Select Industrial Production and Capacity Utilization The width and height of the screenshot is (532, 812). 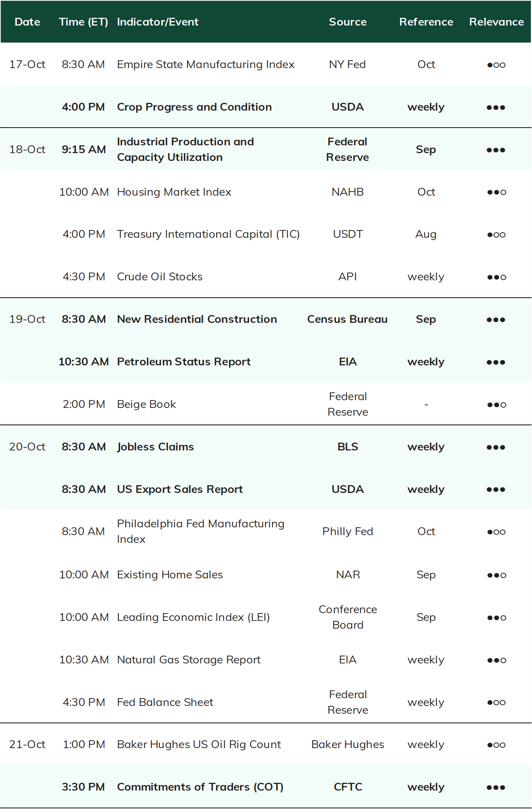tap(185, 149)
